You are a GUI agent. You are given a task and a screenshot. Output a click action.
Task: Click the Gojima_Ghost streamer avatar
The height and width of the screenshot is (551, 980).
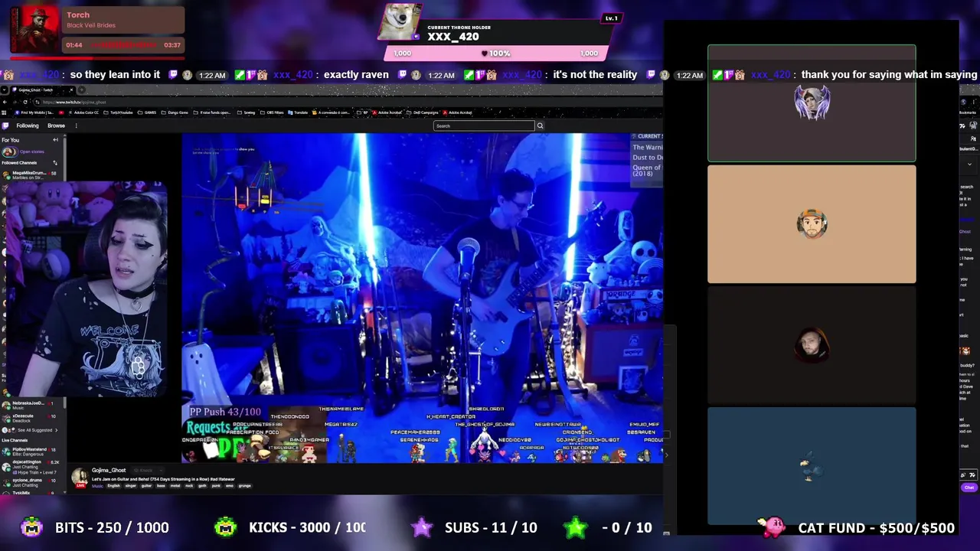(80, 478)
